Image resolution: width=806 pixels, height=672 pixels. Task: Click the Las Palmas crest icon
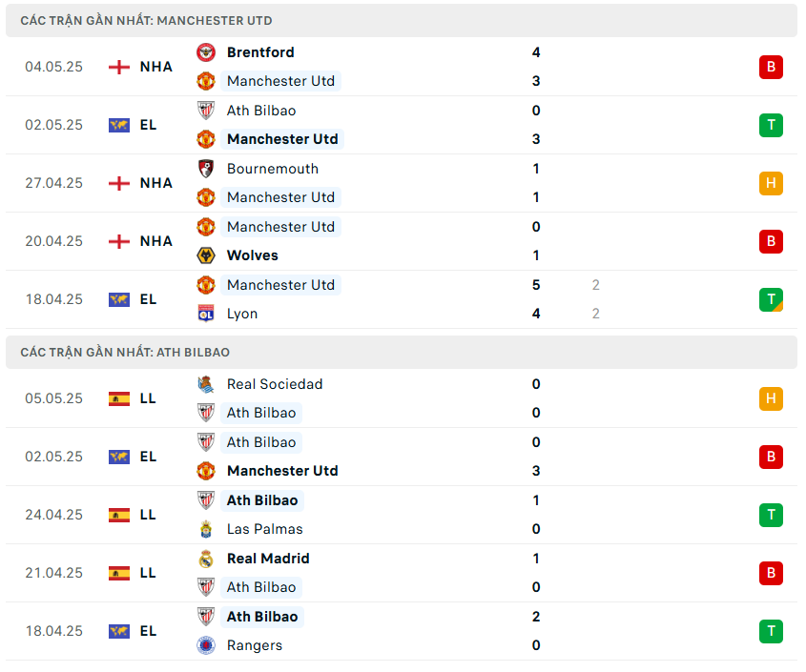point(206,529)
